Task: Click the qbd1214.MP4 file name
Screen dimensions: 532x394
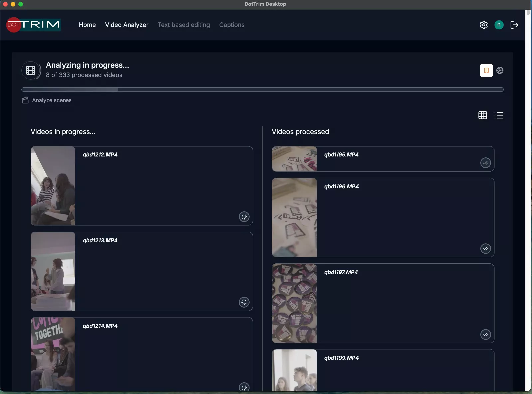Action: coord(100,326)
